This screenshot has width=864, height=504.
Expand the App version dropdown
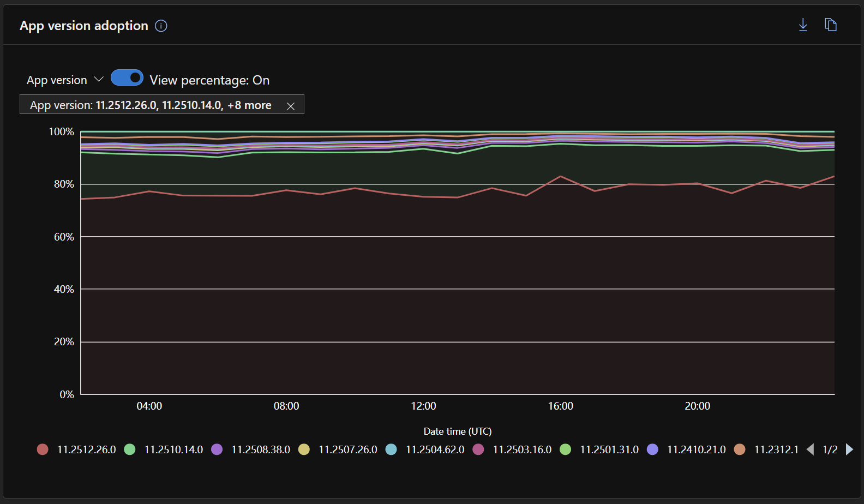(x=65, y=80)
